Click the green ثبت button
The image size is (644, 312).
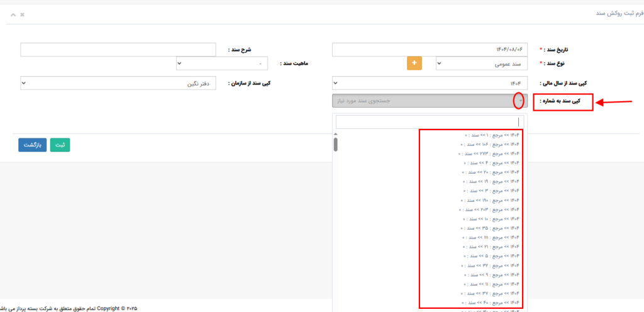pos(60,145)
